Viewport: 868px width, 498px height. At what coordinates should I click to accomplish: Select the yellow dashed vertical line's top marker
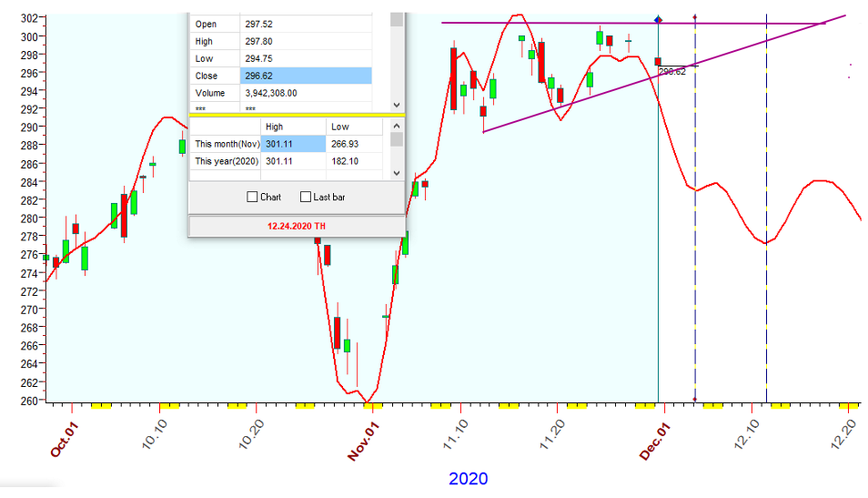(695, 17)
